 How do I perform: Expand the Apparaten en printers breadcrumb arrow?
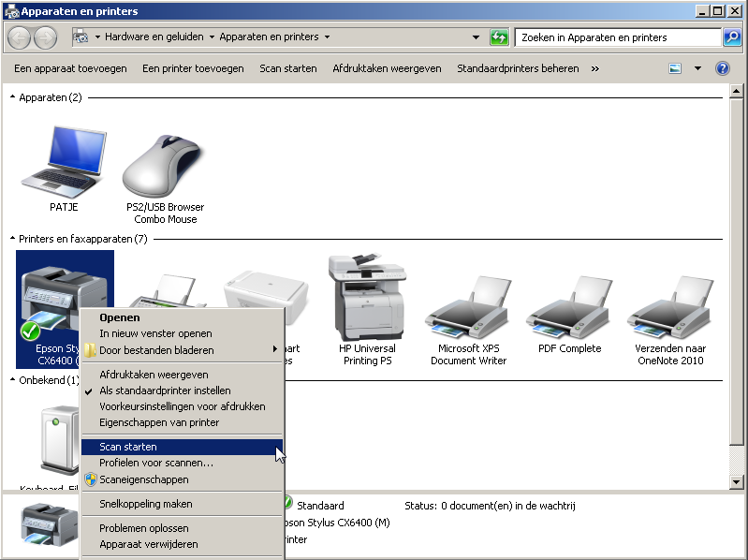327,37
